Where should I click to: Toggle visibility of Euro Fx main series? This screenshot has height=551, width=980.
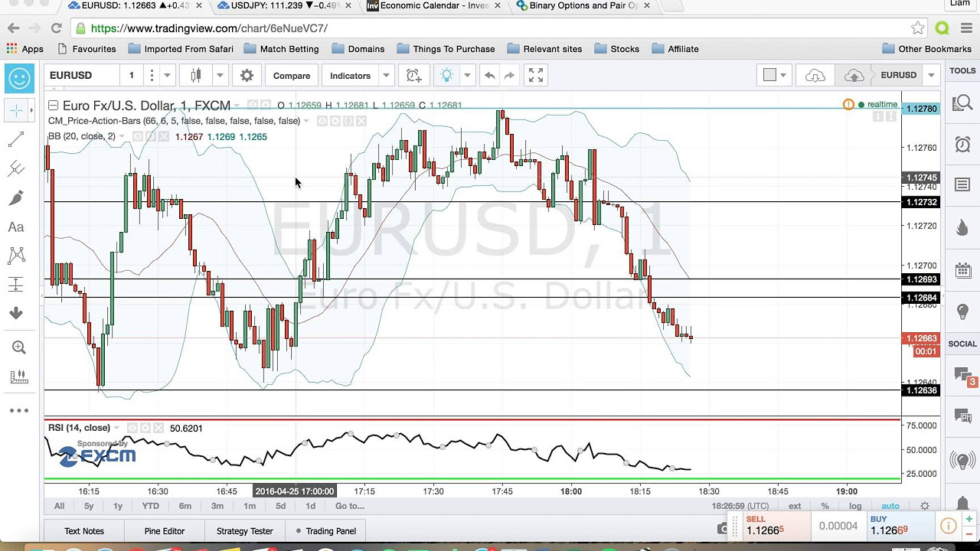253,105
